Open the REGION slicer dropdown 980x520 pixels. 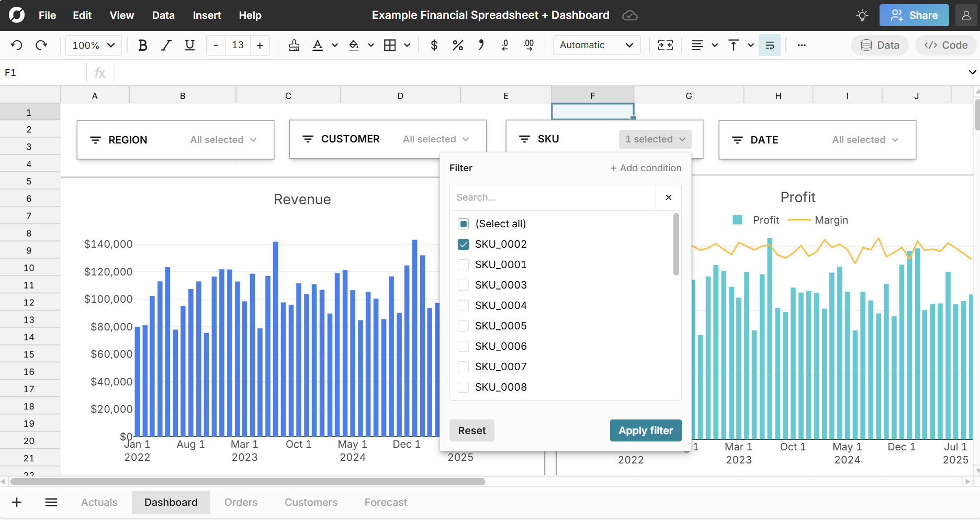224,139
